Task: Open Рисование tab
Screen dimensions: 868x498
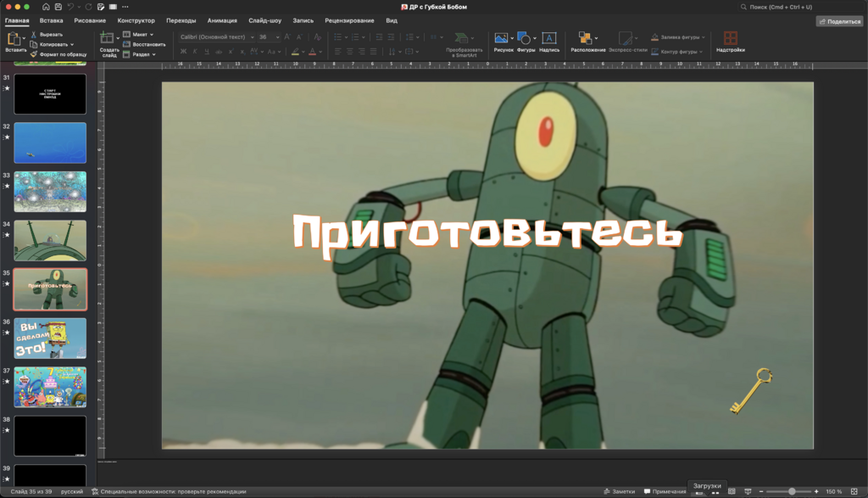Action: pos(90,20)
